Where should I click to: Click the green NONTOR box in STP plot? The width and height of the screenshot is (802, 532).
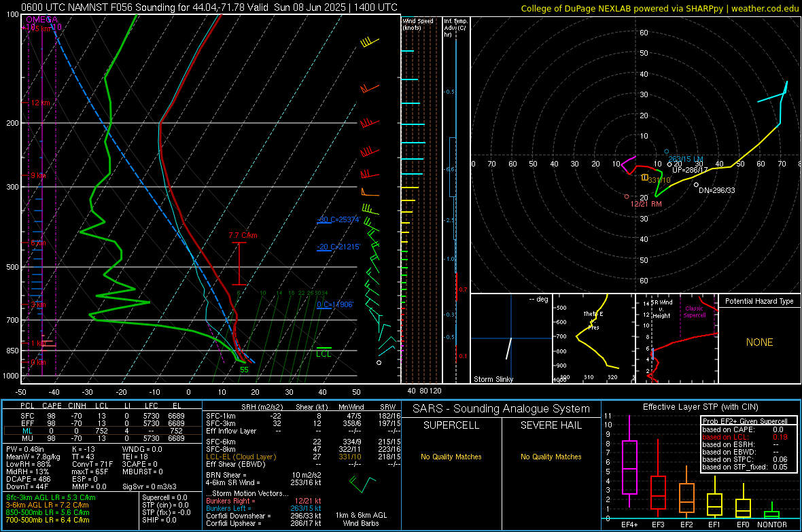tap(771, 514)
